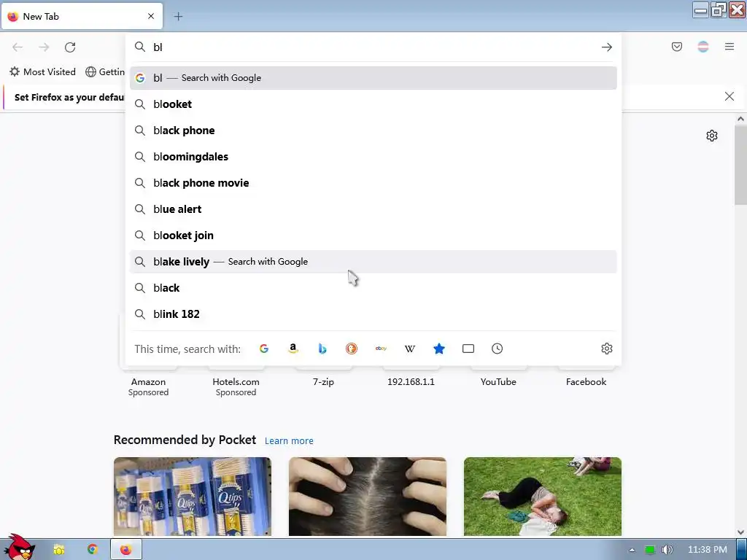Choose the 'black phone' suggestion
This screenshot has width=747, height=560.
373,131
